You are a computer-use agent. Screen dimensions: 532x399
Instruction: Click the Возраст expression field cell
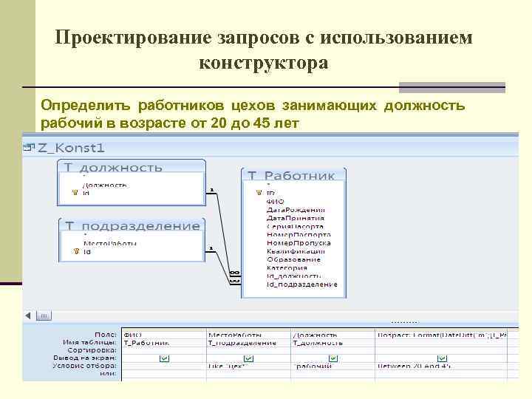point(441,335)
